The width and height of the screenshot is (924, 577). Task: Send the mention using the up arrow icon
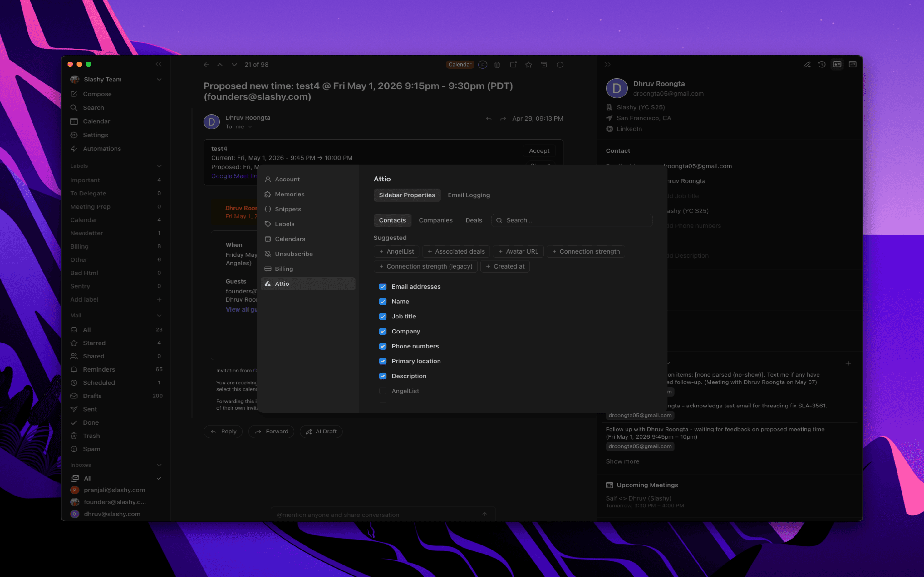coord(484,514)
